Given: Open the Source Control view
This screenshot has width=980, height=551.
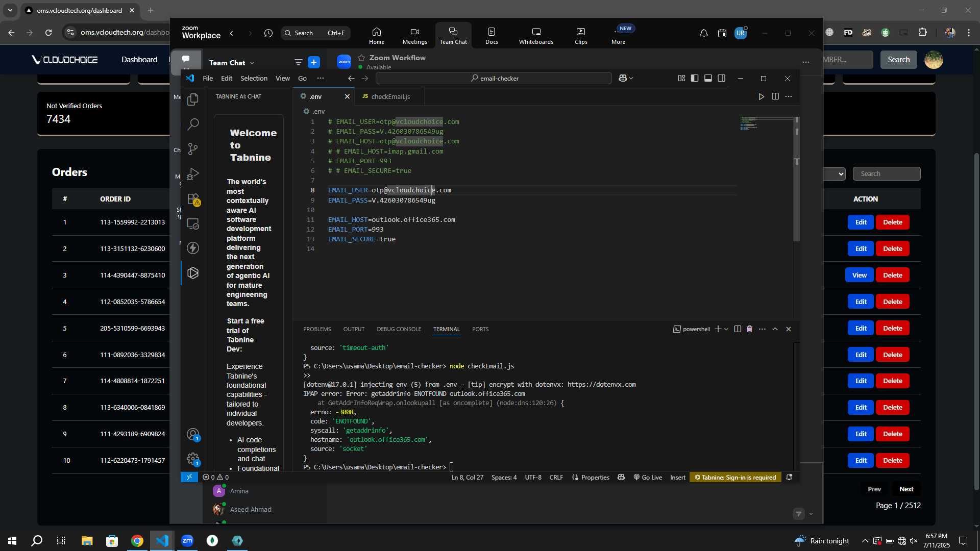Looking at the screenshot, I should (x=193, y=148).
